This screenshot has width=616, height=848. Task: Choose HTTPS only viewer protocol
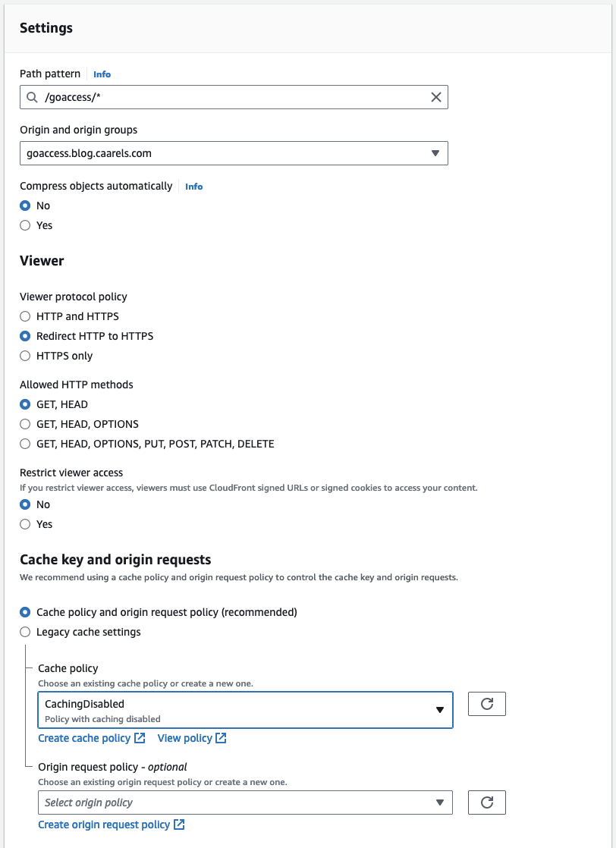point(25,356)
